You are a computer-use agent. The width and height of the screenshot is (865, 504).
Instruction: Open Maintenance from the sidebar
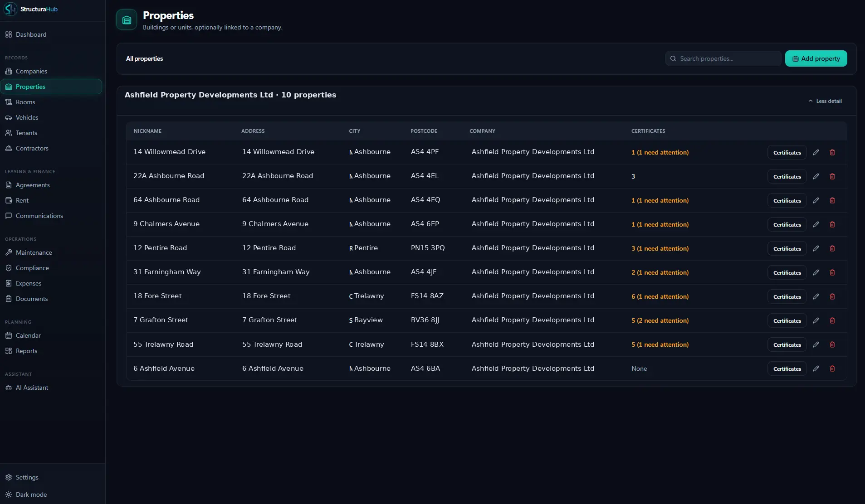click(x=51, y=252)
